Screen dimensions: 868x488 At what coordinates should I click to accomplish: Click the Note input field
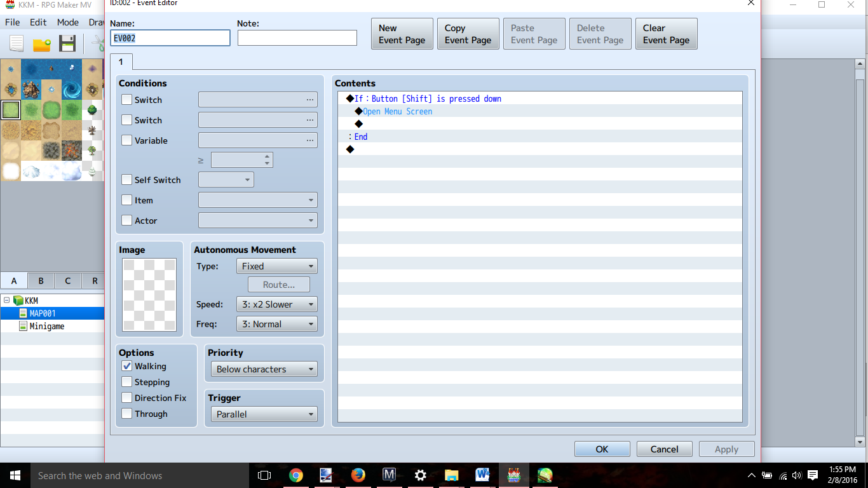tap(297, 38)
